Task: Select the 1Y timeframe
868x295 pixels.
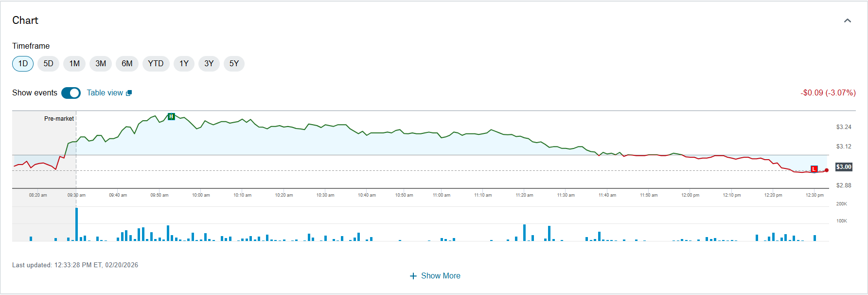Action: (x=184, y=64)
